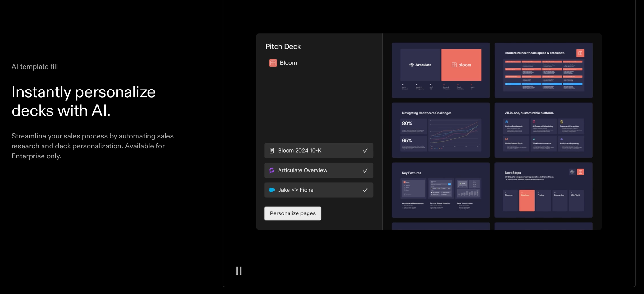
Task: Open the Next Steps slide thumbnail
Action: (544, 190)
